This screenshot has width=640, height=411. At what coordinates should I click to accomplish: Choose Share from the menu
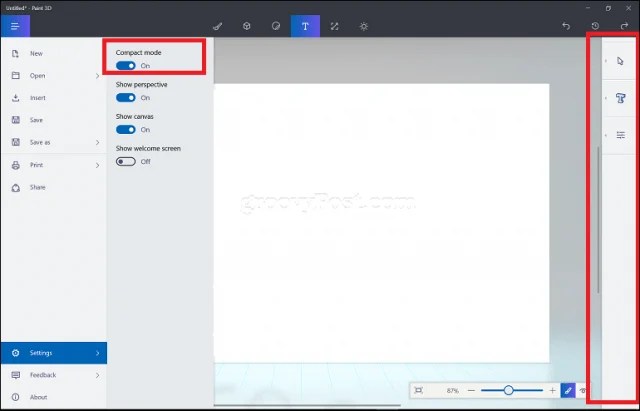pos(53,187)
